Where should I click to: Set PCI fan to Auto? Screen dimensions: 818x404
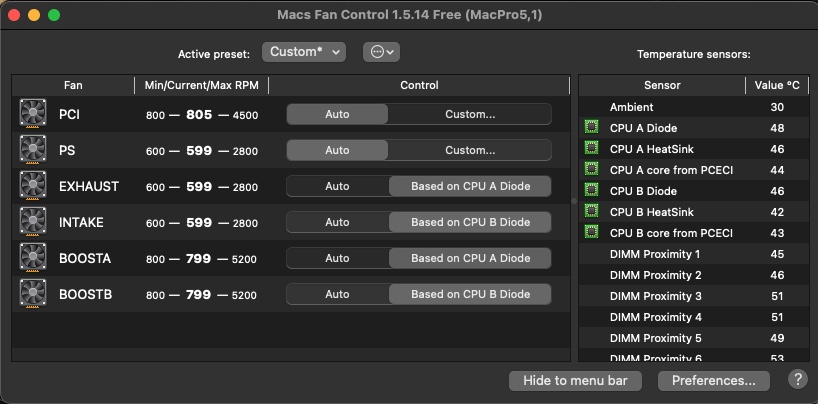click(x=337, y=114)
